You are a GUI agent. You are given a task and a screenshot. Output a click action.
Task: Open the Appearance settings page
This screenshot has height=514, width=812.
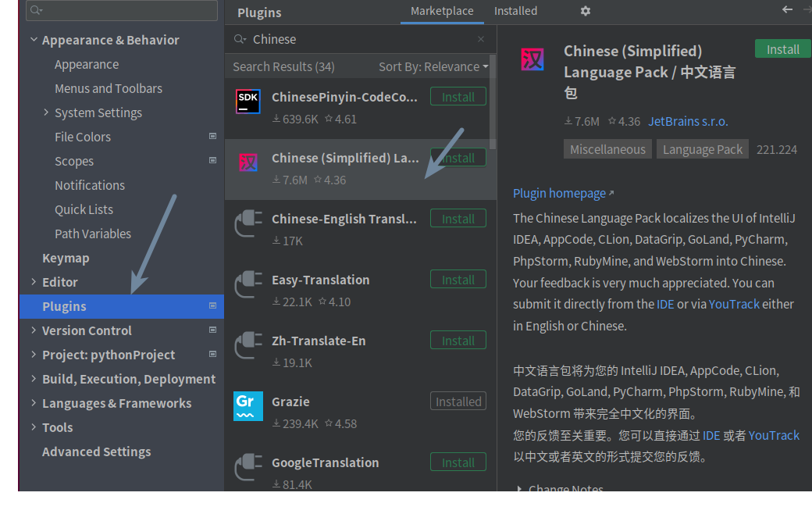(x=87, y=64)
